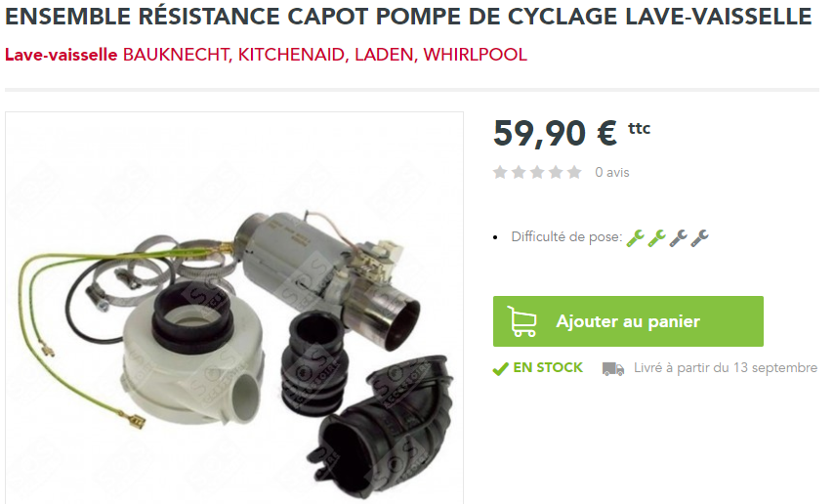The image size is (834, 504).
Task: Click the first green wrench difficulty icon
Action: pyautogui.click(x=635, y=238)
